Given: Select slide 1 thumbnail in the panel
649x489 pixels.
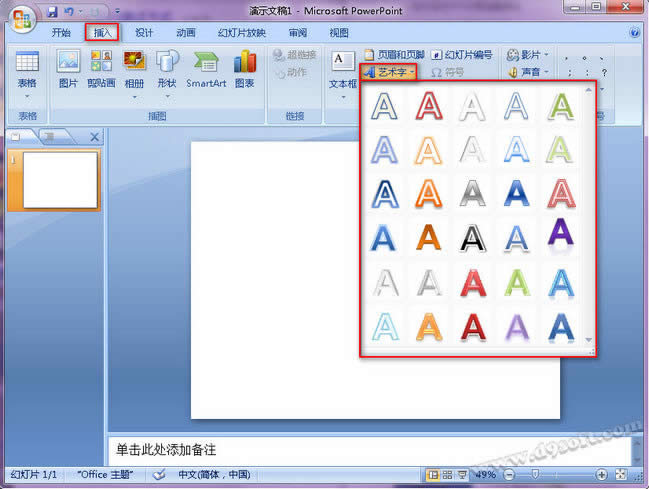Looking at the screenshot, I should coord(60,179).
